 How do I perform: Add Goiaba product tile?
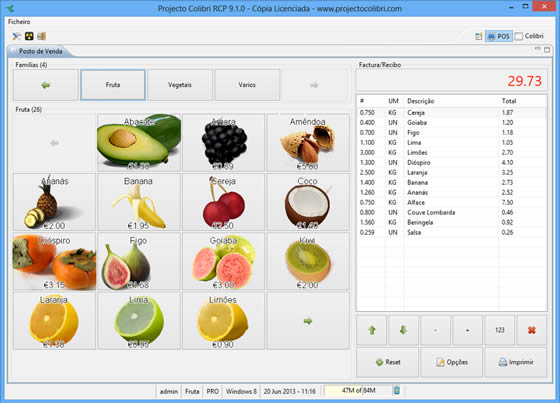(224, 262)
